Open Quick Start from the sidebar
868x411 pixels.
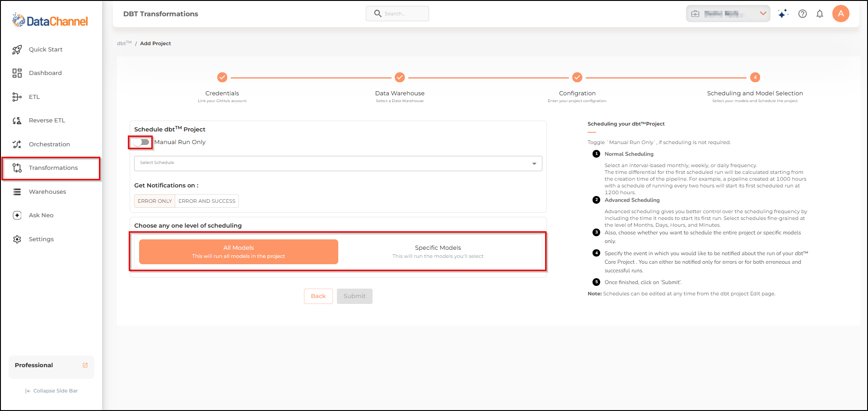pos(46,50)
